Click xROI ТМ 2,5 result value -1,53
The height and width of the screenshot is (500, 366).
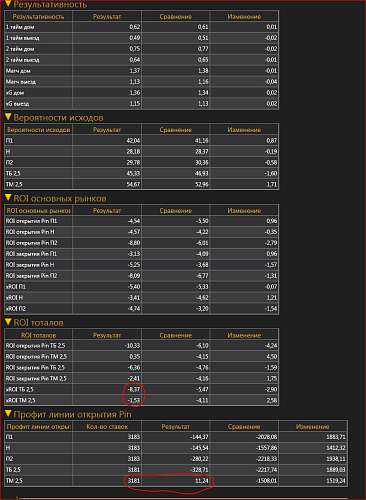pos(134,400)
